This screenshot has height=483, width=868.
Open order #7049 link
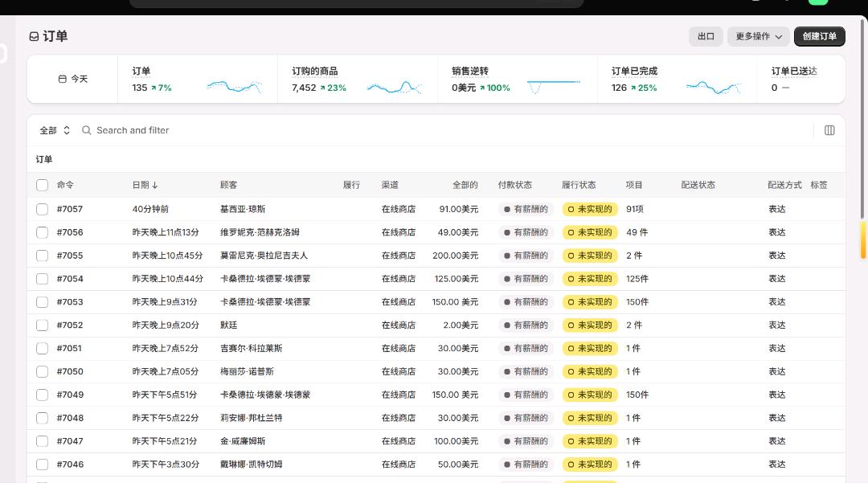[70, 395]
